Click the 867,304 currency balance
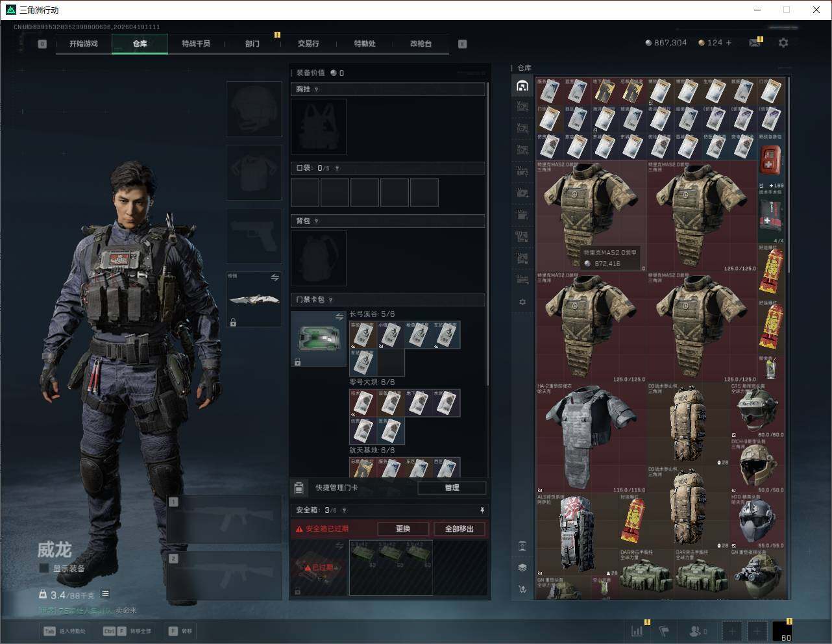Screen dimensions: 832x644 pos(666,43)
